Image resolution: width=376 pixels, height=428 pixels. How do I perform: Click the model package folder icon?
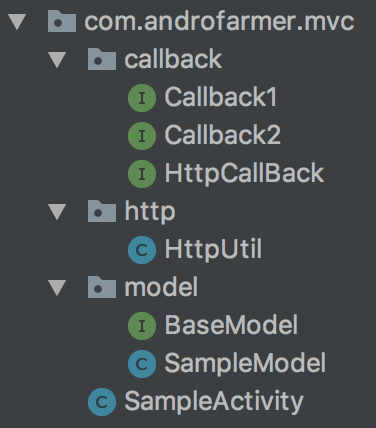coord(102,287)
